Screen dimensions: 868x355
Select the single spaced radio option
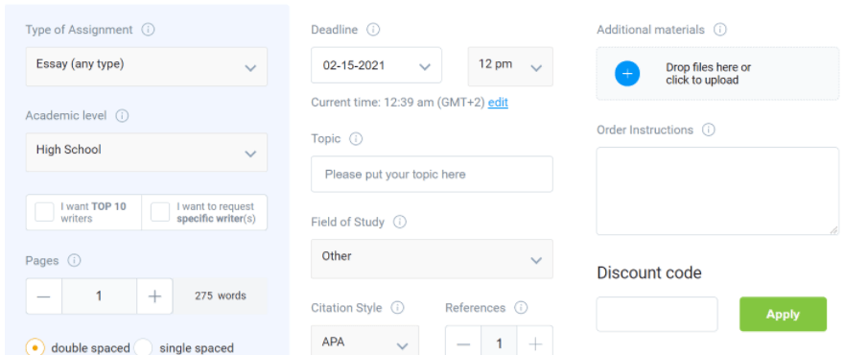143,347
